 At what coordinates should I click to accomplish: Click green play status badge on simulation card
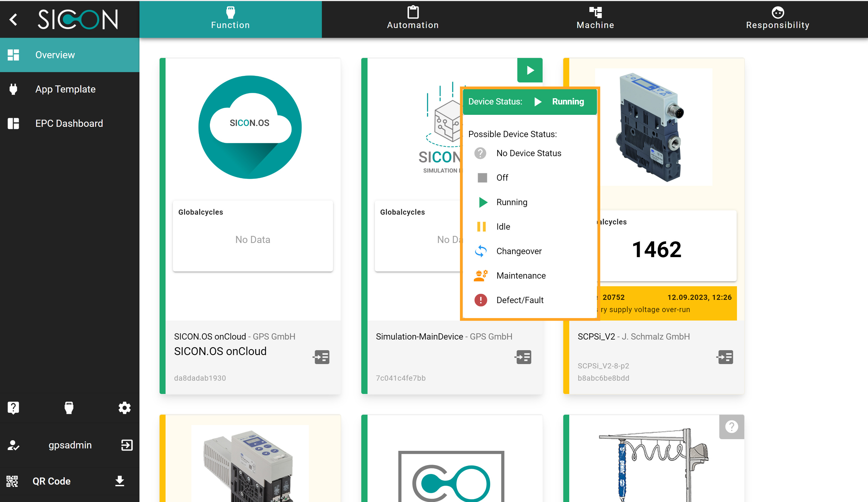pos(530,70)
